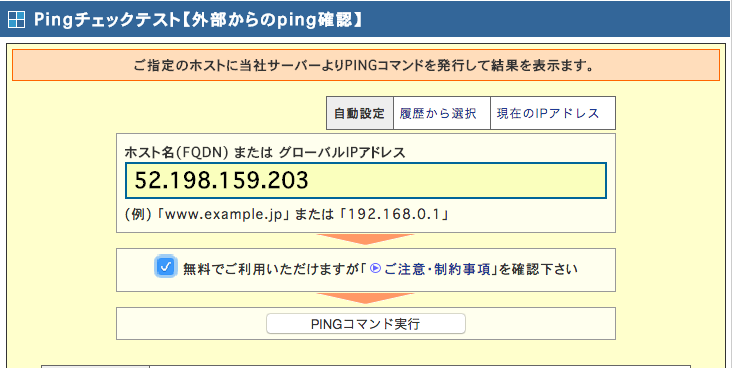The height and width of the screenshot is (368, 734).
Task: Click the orange arrow above the PING button
Action: pyautogui.click(x=365, y=298)
